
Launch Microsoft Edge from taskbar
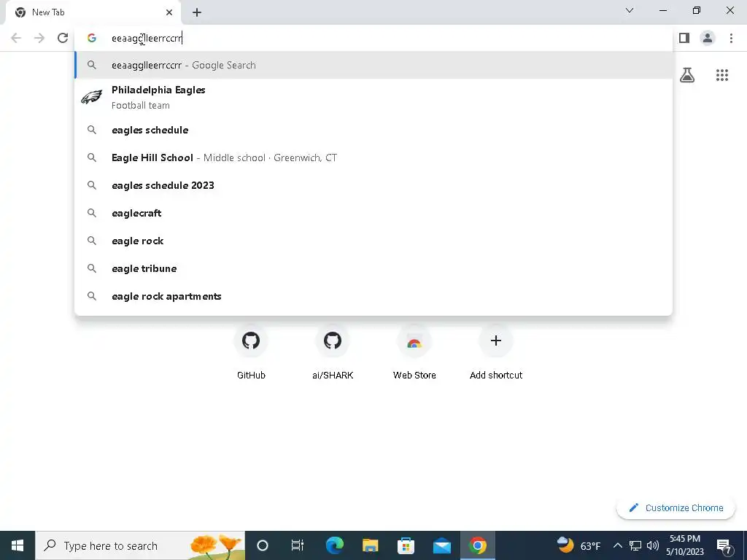(x=334, y=545)
